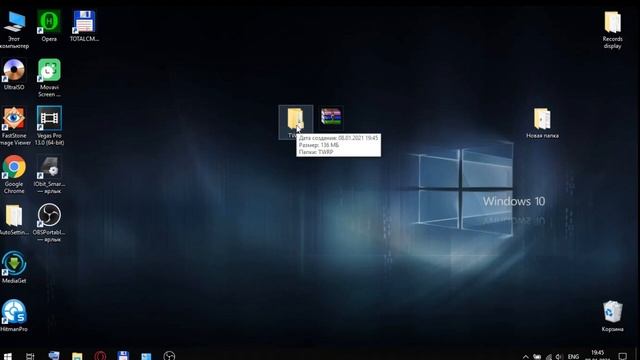
Task: Select the Movavi Screen recorder shortcut
Action: [x=49, y=78]
